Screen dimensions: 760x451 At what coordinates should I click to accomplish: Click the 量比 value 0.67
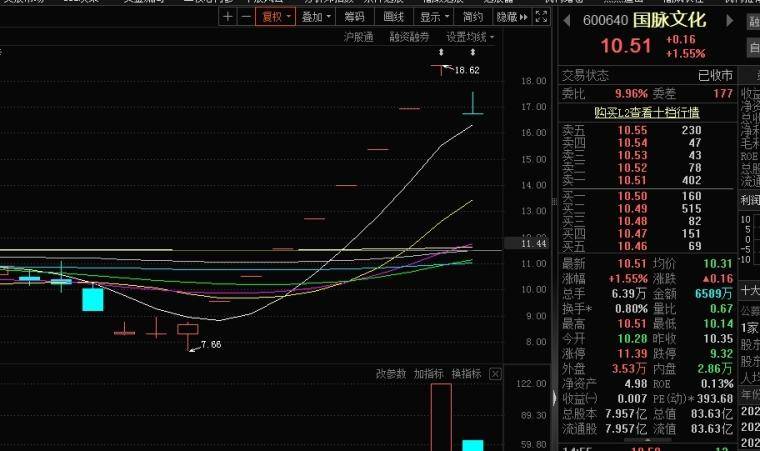tap(721, 308)
